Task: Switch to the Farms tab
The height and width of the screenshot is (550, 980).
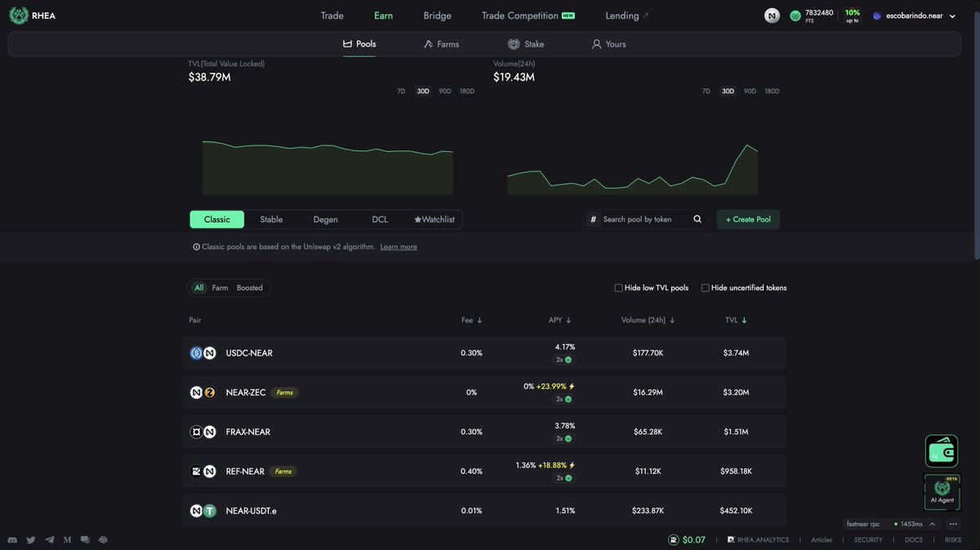Action: 441,44
